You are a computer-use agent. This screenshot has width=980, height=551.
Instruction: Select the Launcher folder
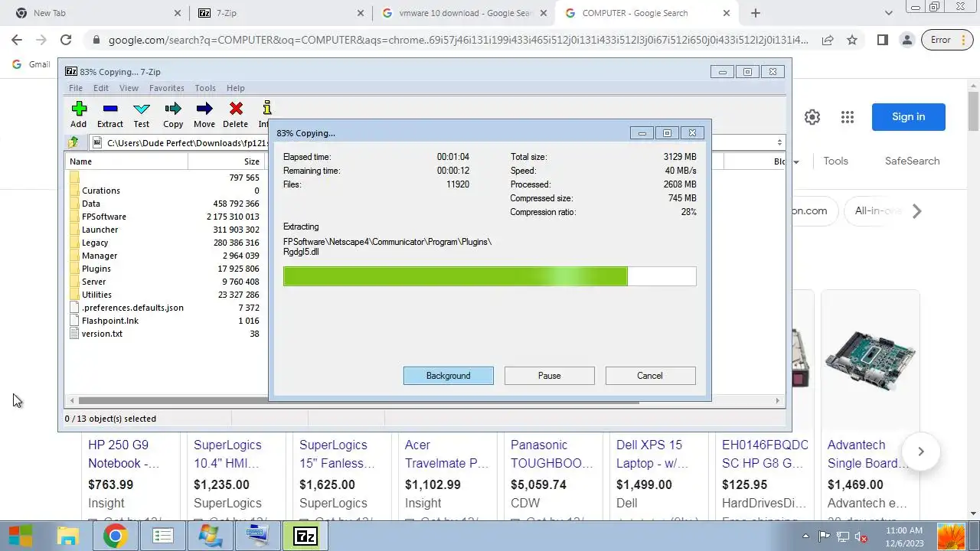100,230
